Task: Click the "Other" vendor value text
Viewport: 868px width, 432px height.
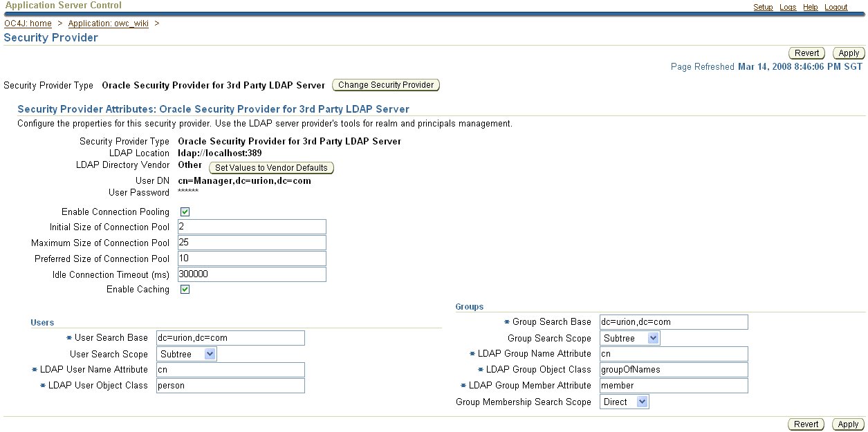Action: 190,165
